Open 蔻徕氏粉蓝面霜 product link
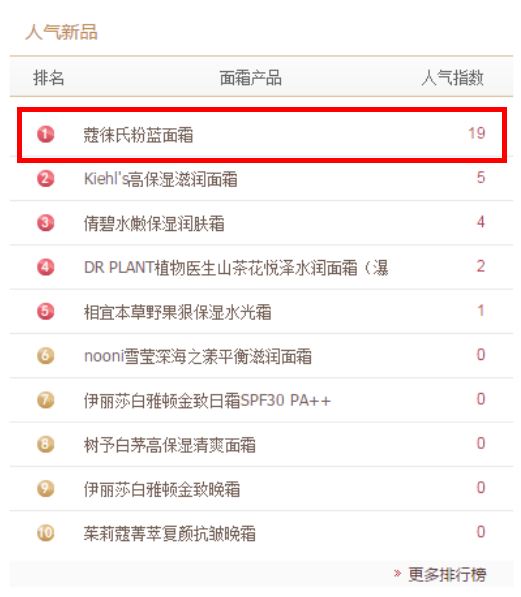Viewport: 521px width, 597px height. [x=139, y=135]
